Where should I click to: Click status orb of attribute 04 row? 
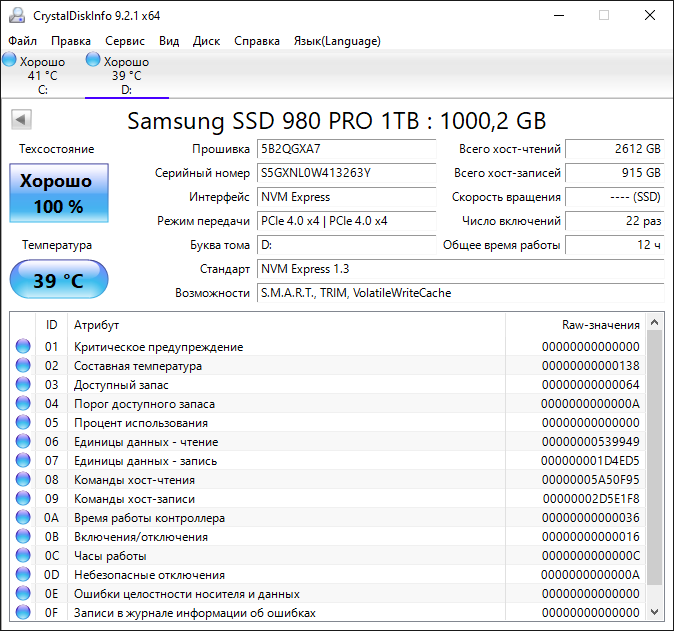(x=23, y=404)
